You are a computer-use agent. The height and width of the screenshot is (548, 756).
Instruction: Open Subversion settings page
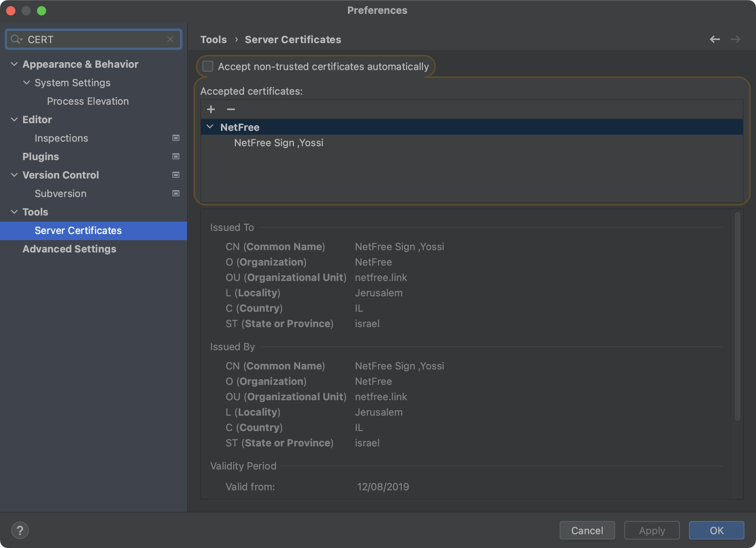(x=60, y=193)
